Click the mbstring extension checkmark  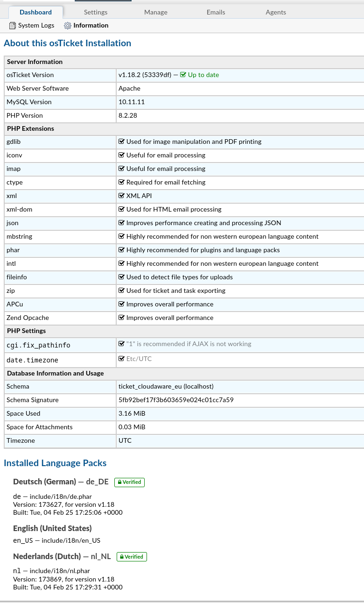pos(122,236)
